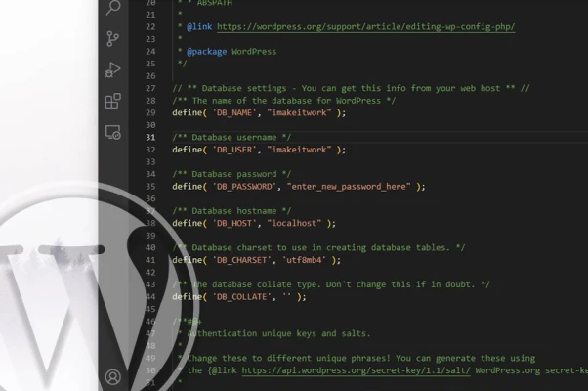Image resolution: width=588 pixels, height=391 pixels.
Task: Click the "imakeitwork" value on line 29
Action: (x=299, y=112)
